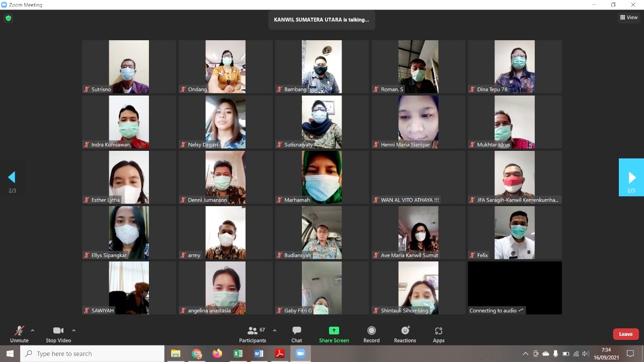Unmute the microphone
The height and width of the screenshot is (362, 644).
pos(19,331)
